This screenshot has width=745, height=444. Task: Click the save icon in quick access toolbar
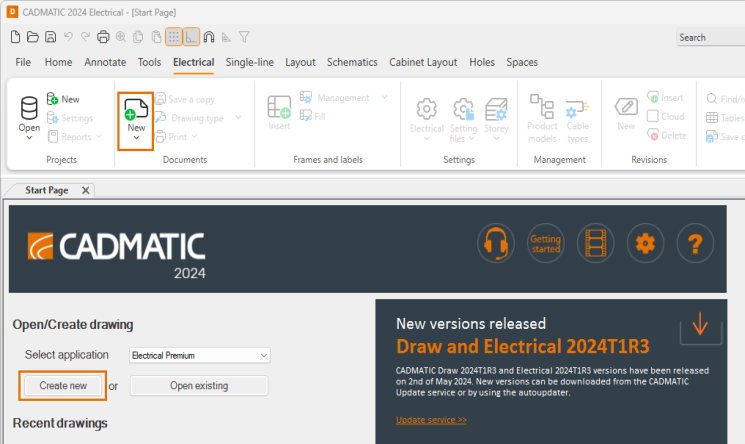coord(50,37)
